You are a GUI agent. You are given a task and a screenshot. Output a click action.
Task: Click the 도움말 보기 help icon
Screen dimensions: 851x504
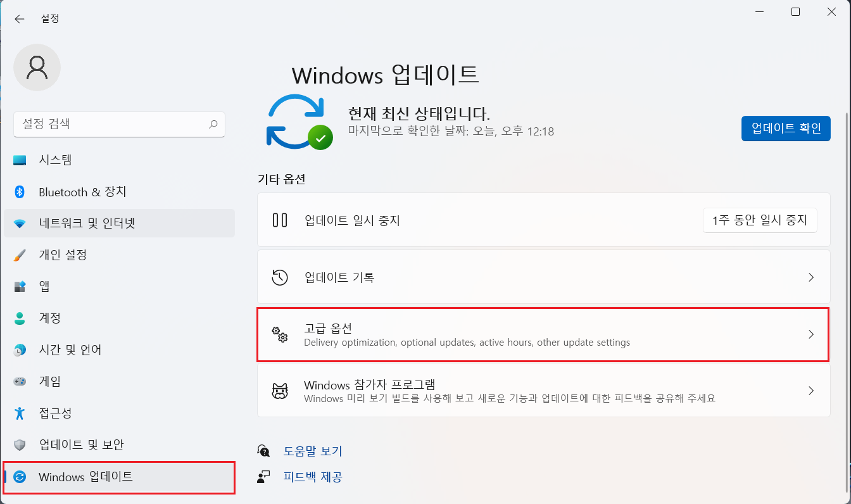(263, 451)
